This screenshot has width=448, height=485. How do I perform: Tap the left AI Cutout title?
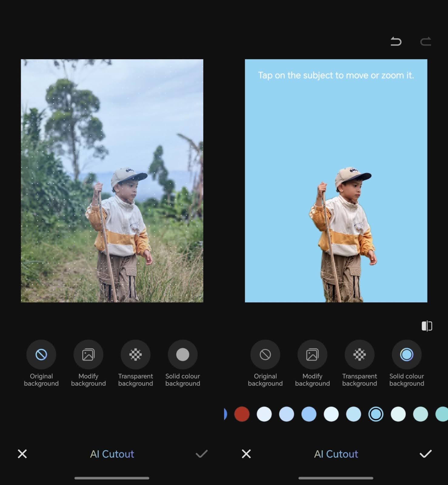point(112,454)
